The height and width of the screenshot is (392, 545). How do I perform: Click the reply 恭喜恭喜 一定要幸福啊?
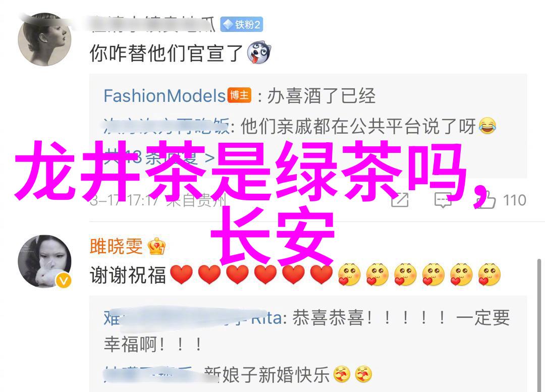tap(307, 331)
